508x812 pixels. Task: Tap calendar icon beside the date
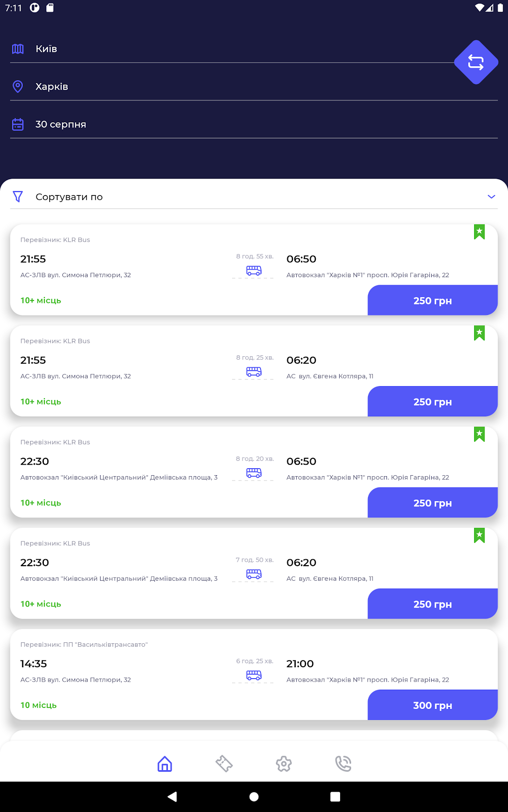point(18,124)
